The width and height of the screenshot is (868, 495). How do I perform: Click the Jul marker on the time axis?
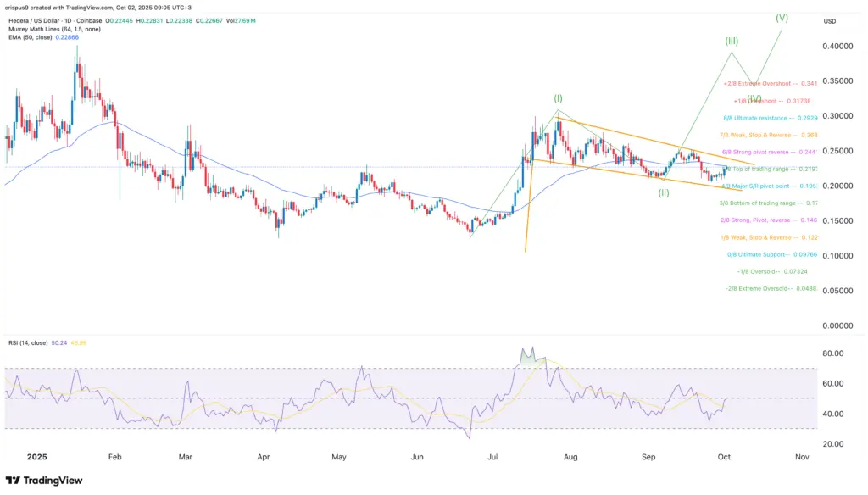pos(493,456)
